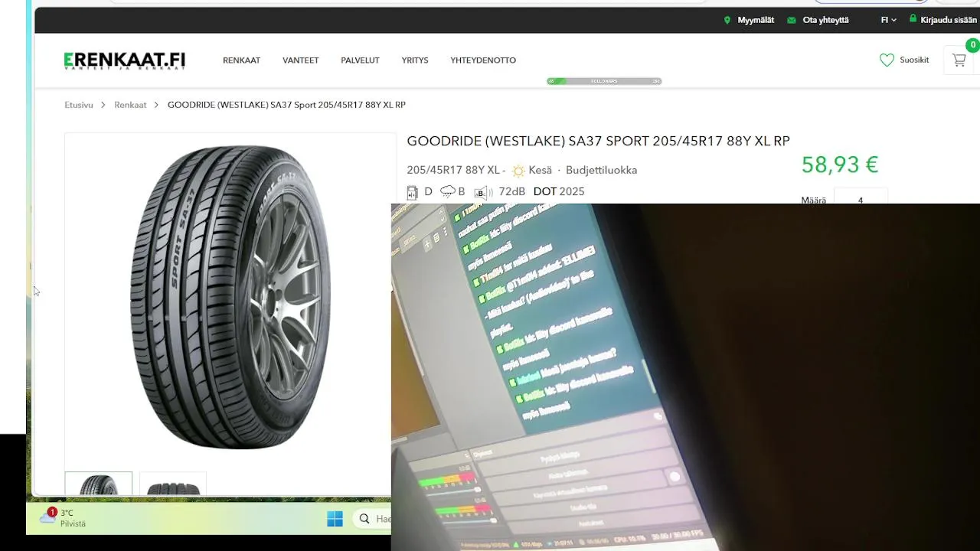Click the 72dB noise rating icon

(x=482, y=192)
